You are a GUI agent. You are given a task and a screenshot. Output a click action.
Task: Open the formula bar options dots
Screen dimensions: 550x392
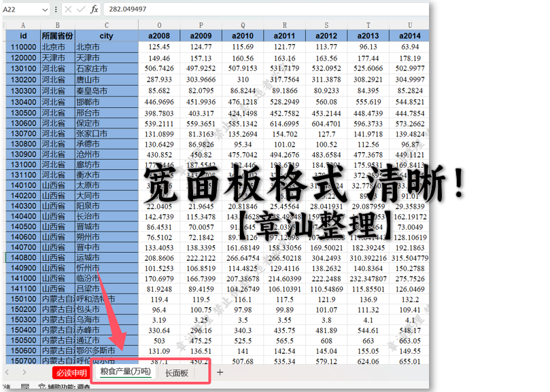(56, 10)
